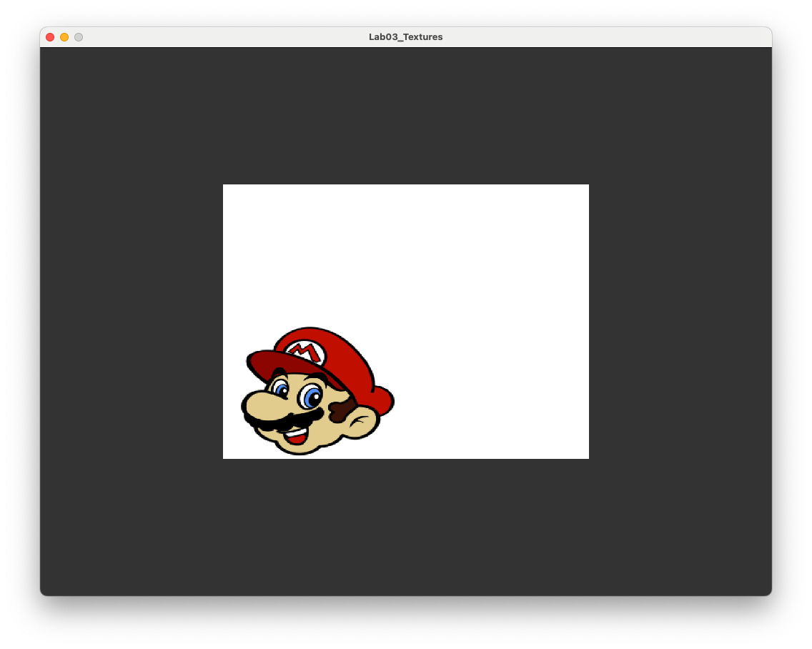This screenshot has width=812, height=649.
Task: Click the Lab03_Textures title text
Action: (405, 36)
